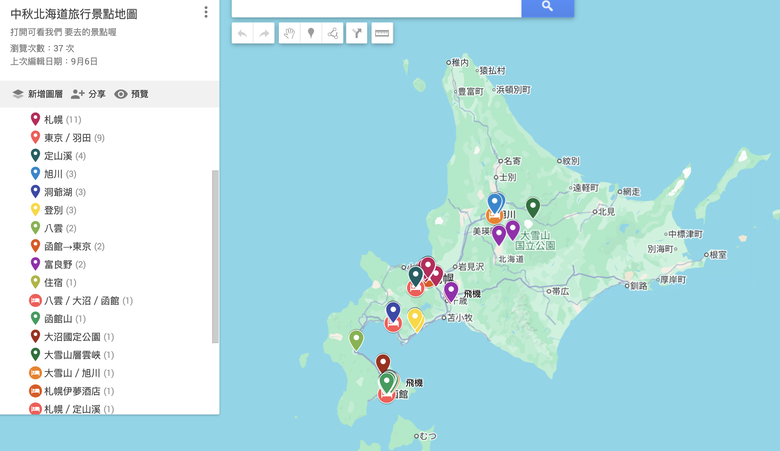The image size is (780, 451).
Task: Click the redo arrow tool
Action: (x=264, y=33)
